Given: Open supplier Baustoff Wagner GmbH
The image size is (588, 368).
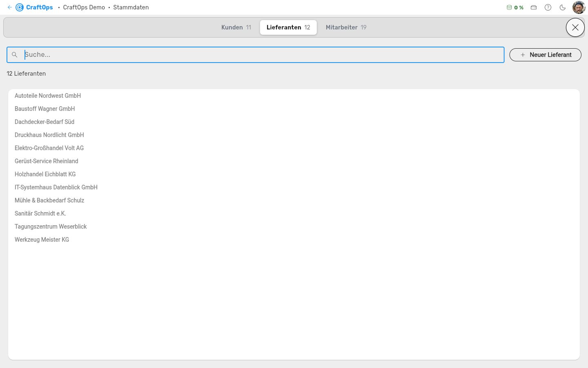Looking at the screenshot, I should (294, 109).
